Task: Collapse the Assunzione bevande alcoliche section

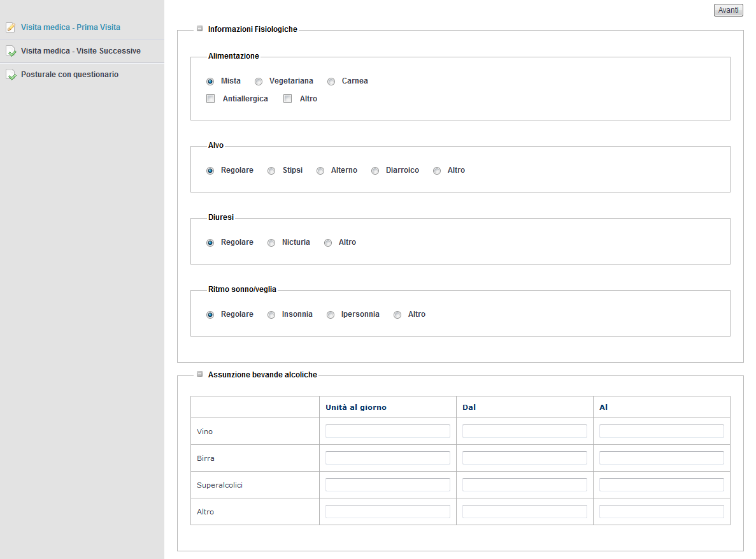Action: [x=199, y=374]
